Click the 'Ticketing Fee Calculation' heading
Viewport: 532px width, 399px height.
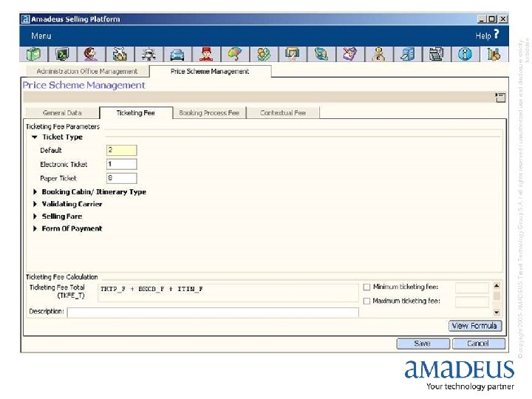(62, 277)
